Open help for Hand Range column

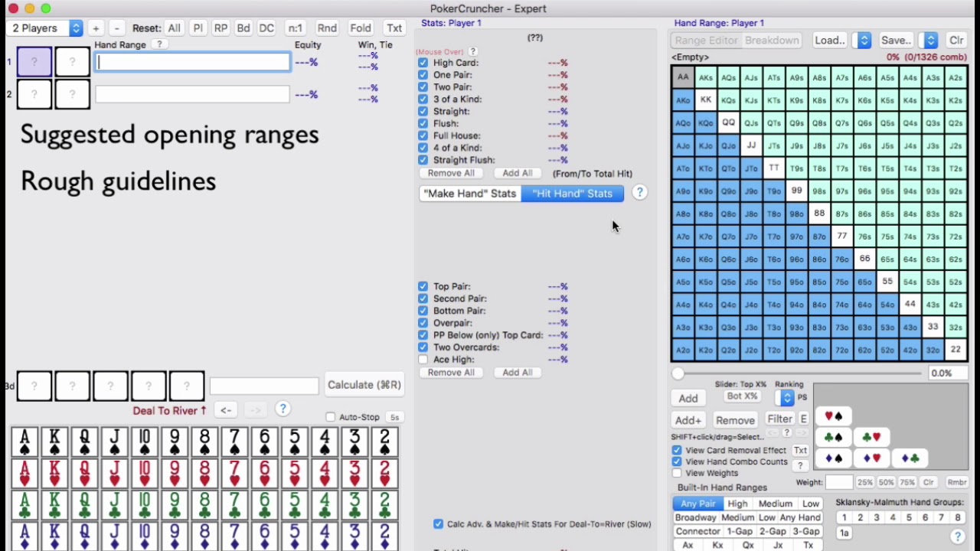(159, 45)
